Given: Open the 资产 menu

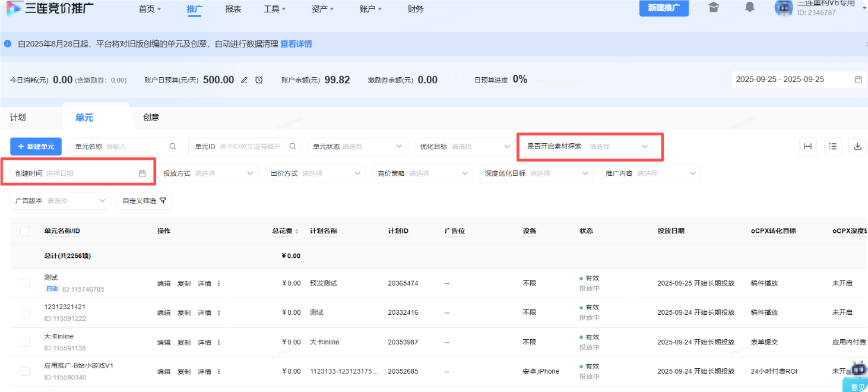Looking at the screenshot, I should point(323,9).
